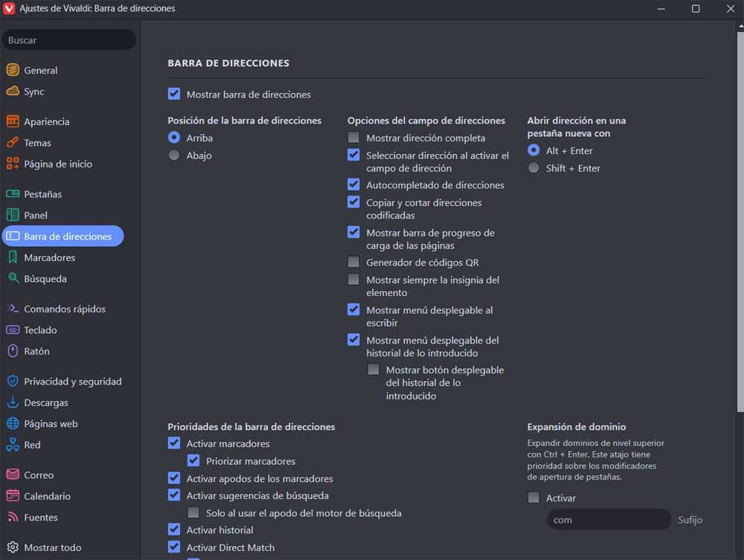
Task: Click the Panel icon
Action: tap(13, 215)
